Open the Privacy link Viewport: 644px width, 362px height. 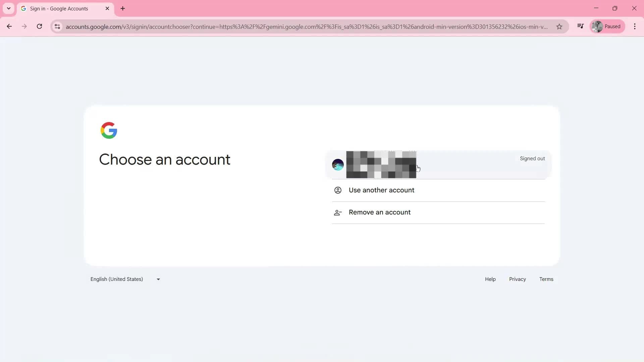pos(517,279)
